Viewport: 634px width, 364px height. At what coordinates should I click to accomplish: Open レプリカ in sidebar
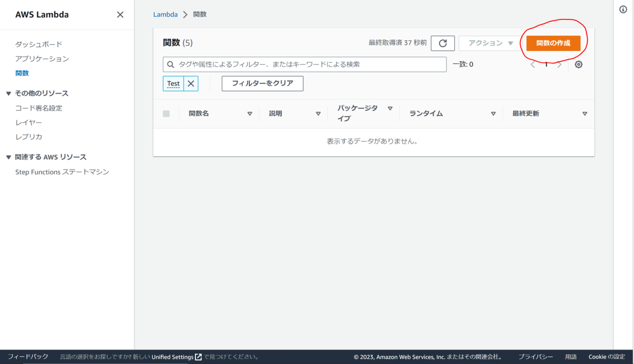tap(29, 137)
